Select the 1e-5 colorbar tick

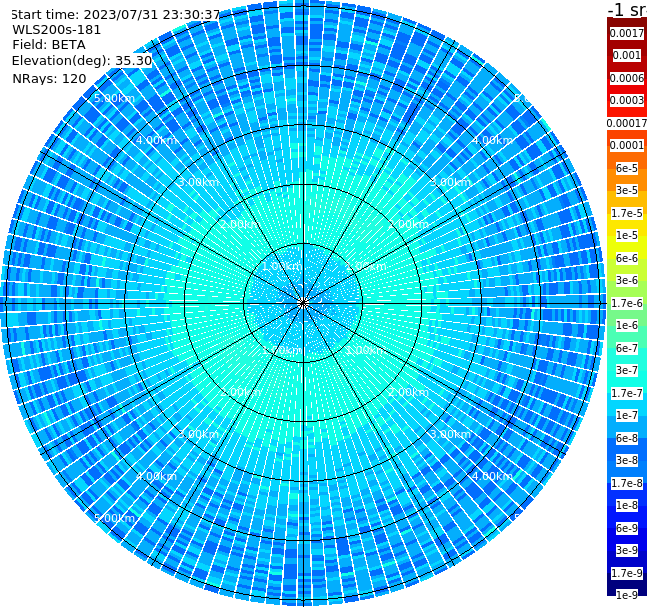point(627,235)
